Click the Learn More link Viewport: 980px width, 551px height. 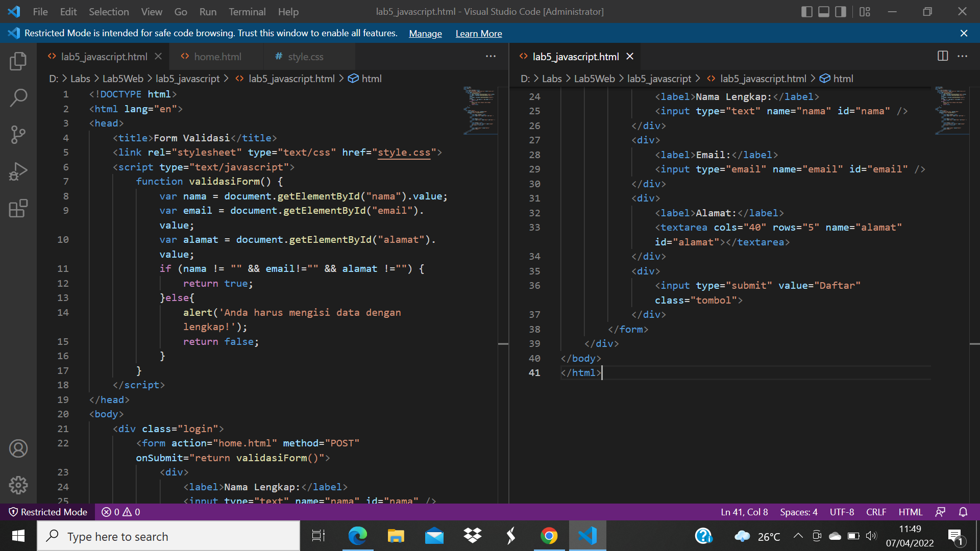click(478, 33)
